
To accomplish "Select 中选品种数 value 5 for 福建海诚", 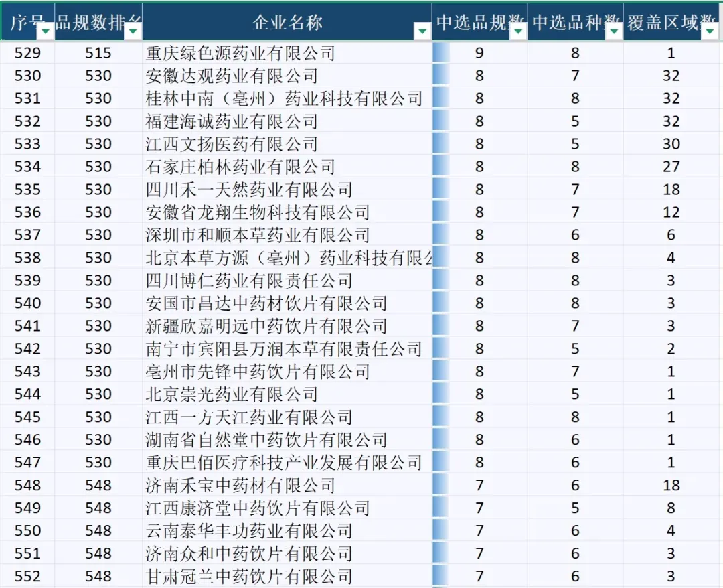I will tap(576, 121).
